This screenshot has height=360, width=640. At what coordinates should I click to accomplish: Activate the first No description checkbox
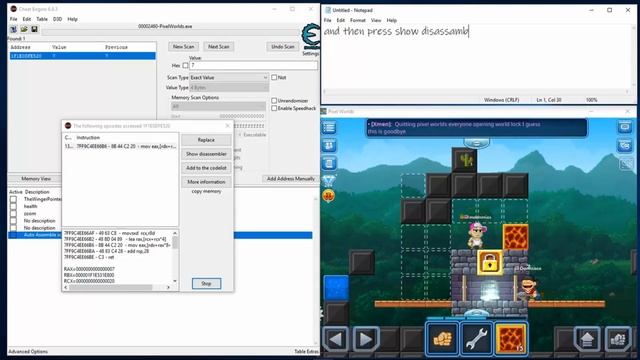click(13, 221)
